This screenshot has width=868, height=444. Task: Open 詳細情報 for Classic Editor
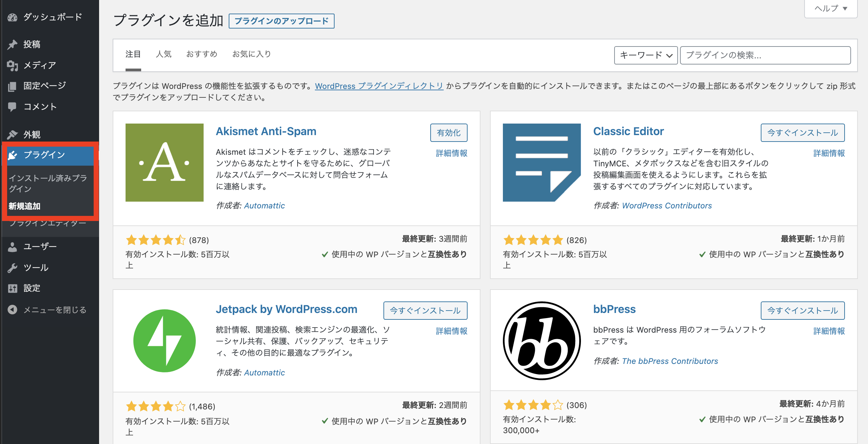(829, 153)
